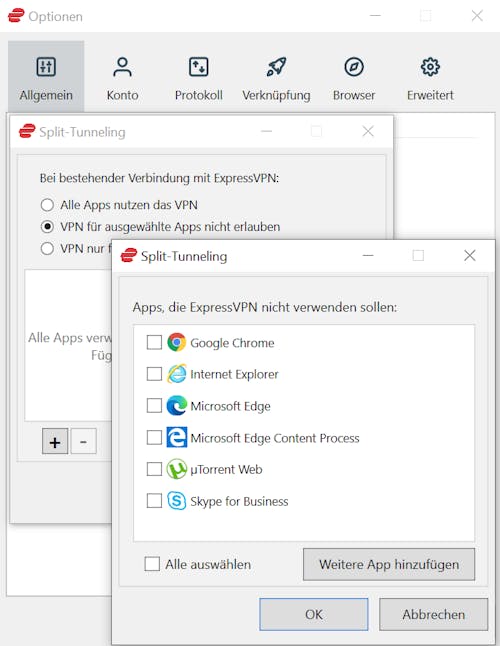Toggle the Alle auswählen checkbox
This screenshot has height=646, width=500.
click(x=152, y=564)
